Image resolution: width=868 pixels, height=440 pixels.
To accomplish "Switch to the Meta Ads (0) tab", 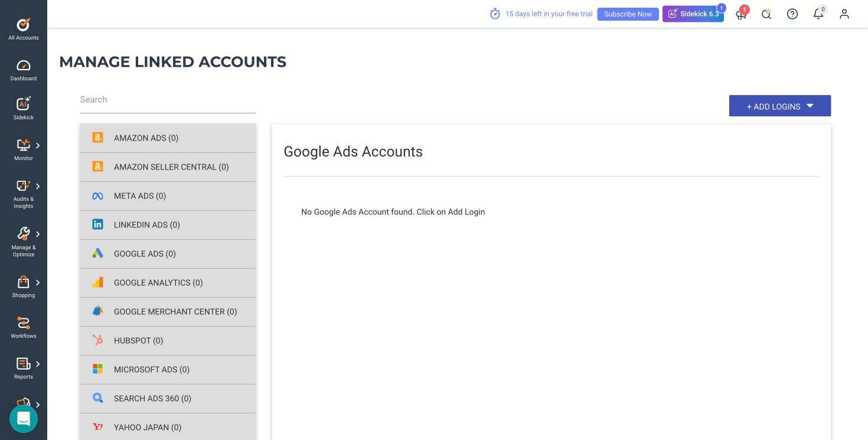I will tap(168, 196).
